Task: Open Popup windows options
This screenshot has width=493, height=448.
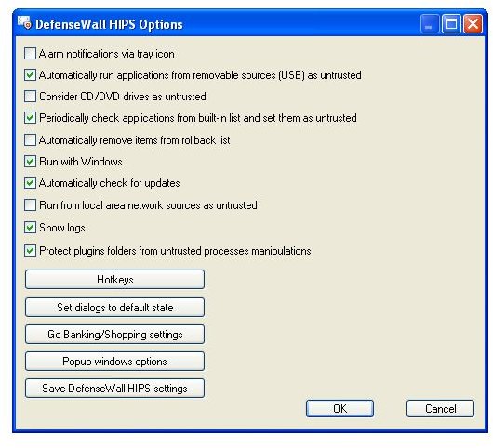Action: (114, 362)
